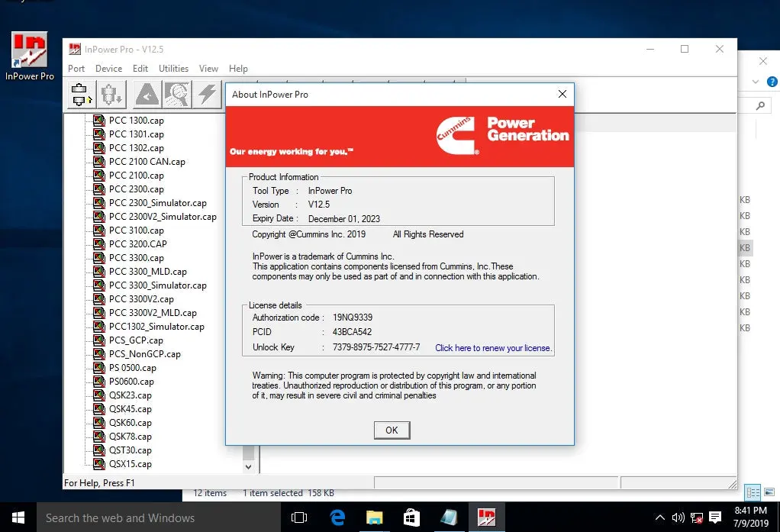Switch Explorer to details view icon
Screen dimensions: 780x532
pos(753,492)
